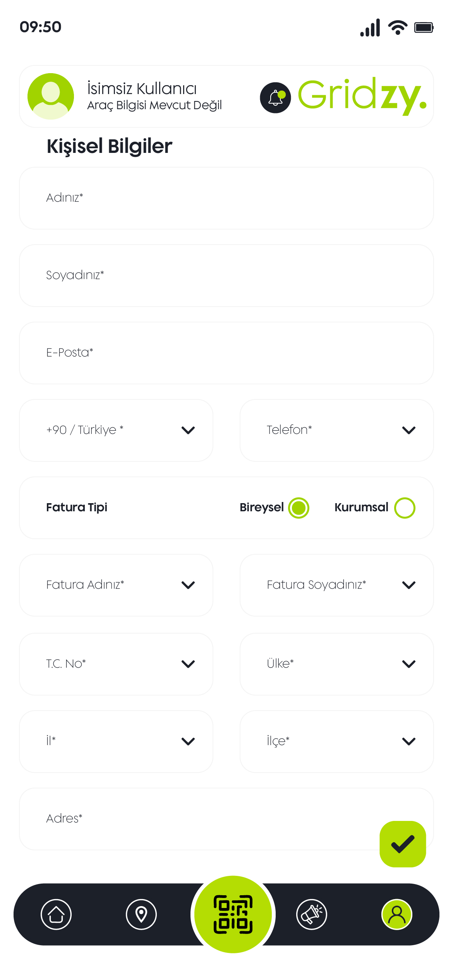
Task: Confirm with the green checkmark button
Action: point(403,844)
